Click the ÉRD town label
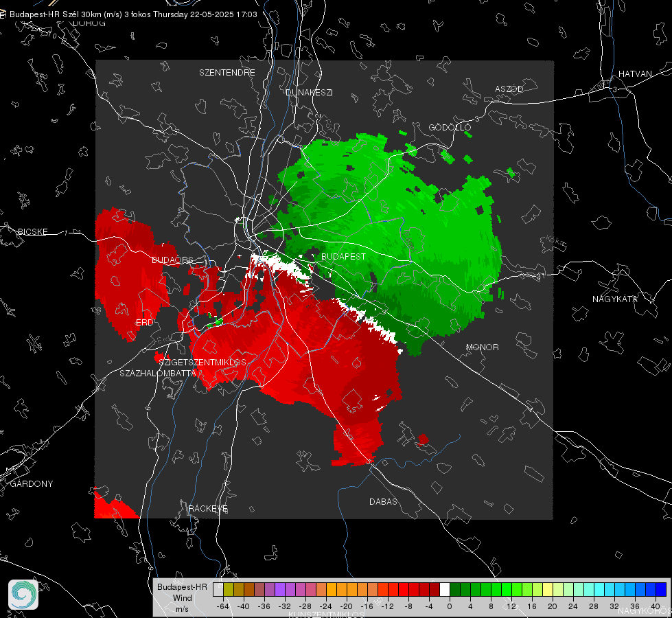672x618 pixels. coord(144,323)
